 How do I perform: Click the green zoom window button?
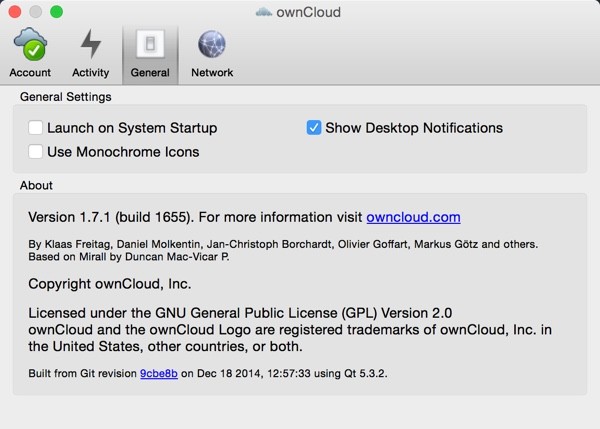click(57, 12)
